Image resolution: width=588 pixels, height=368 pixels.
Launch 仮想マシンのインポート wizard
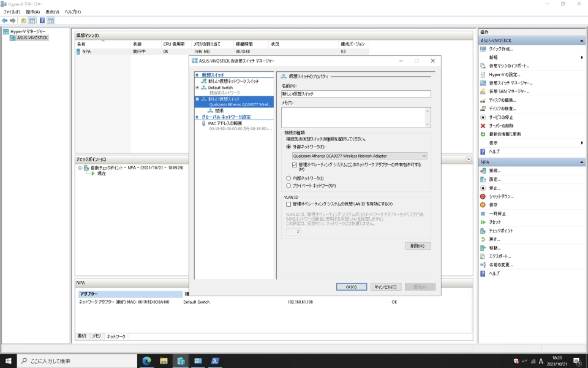pyautogui.click(x=509, y=66)
